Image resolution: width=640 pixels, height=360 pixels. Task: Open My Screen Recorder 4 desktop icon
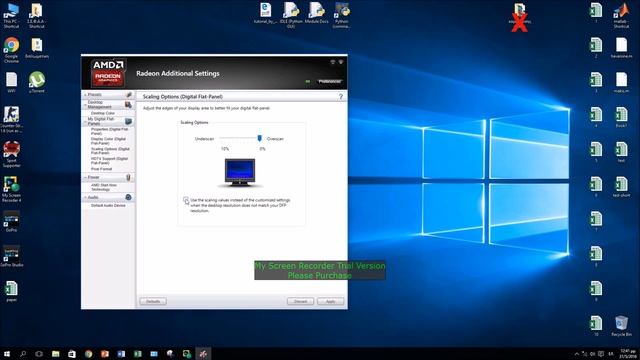(11, 189)
